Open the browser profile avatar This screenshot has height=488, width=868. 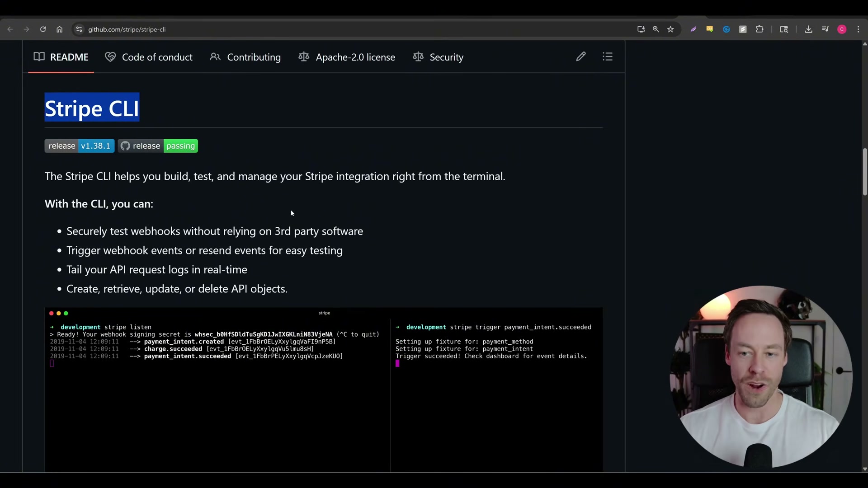842,29
